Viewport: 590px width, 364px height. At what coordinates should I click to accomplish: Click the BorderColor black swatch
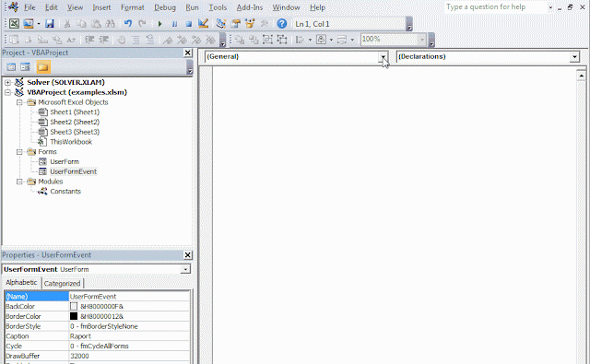[x=74, y=316]
